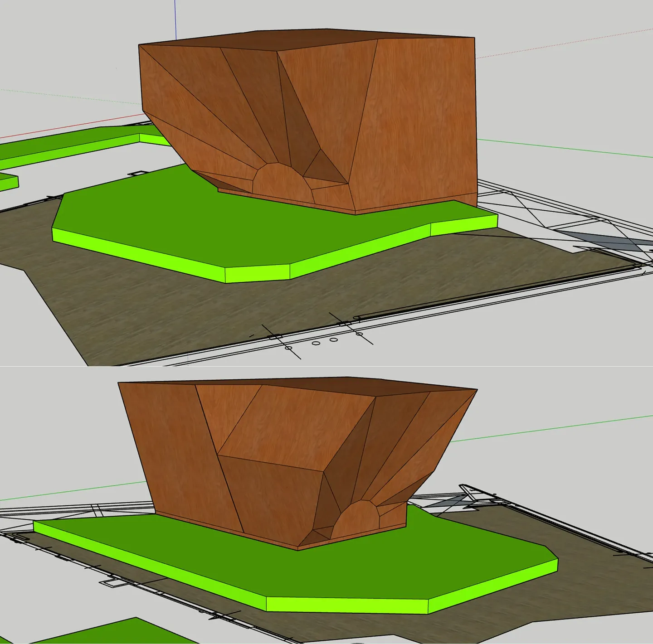Click green platform top surface in lower view

(x=408, y=571)
